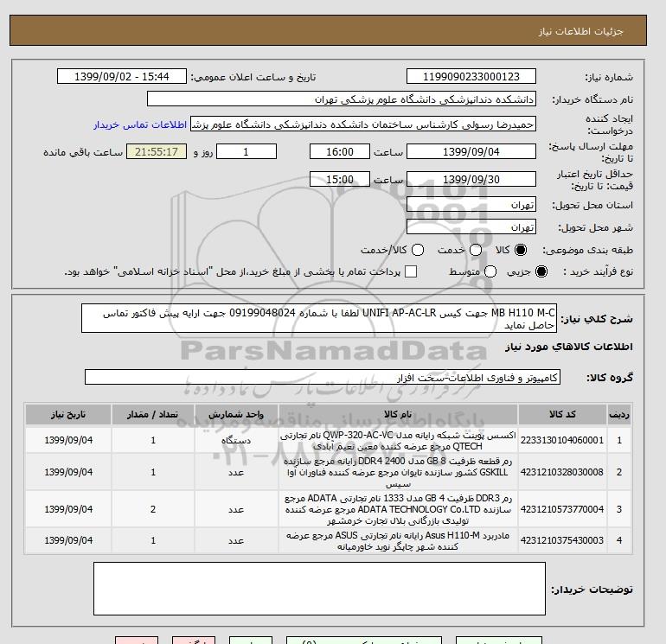Viewport: 666px width, 644px height.
Task: Click product code 2233130104060001
Action: coord(562,440)
